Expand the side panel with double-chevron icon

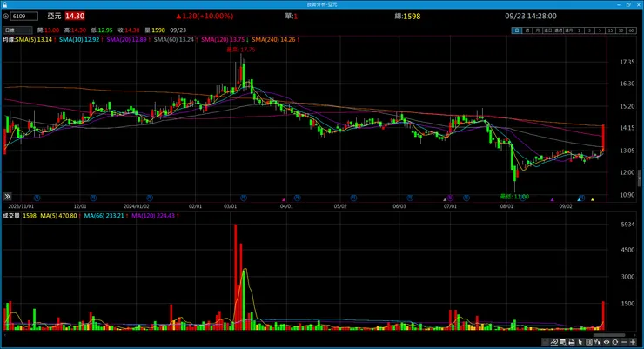click(7, 197)
